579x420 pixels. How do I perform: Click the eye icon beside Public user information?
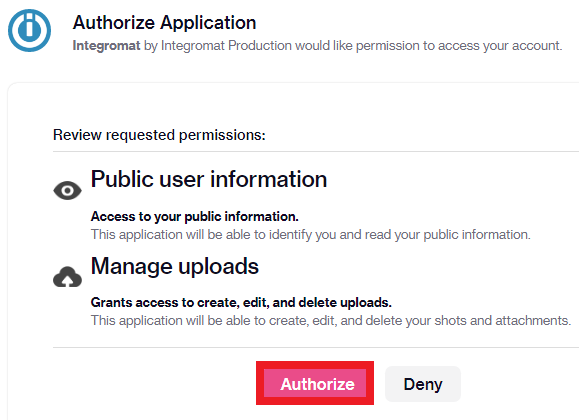[x=67, y=191]
